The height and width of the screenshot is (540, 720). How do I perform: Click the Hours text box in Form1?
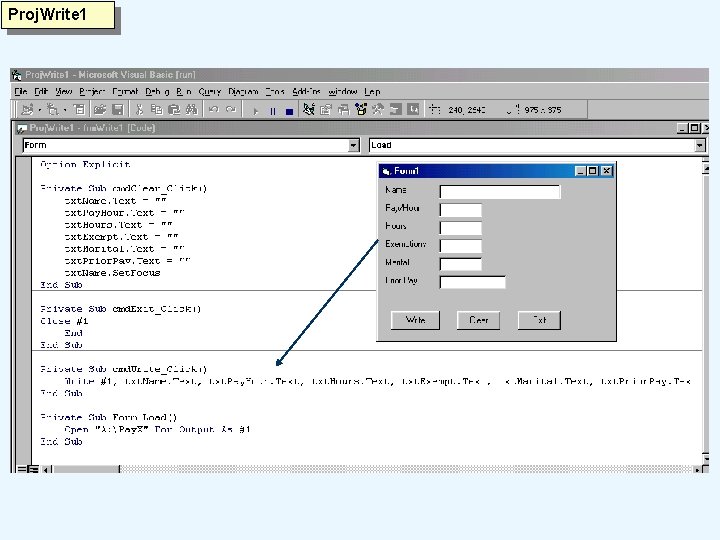click(x=461, y=228)
